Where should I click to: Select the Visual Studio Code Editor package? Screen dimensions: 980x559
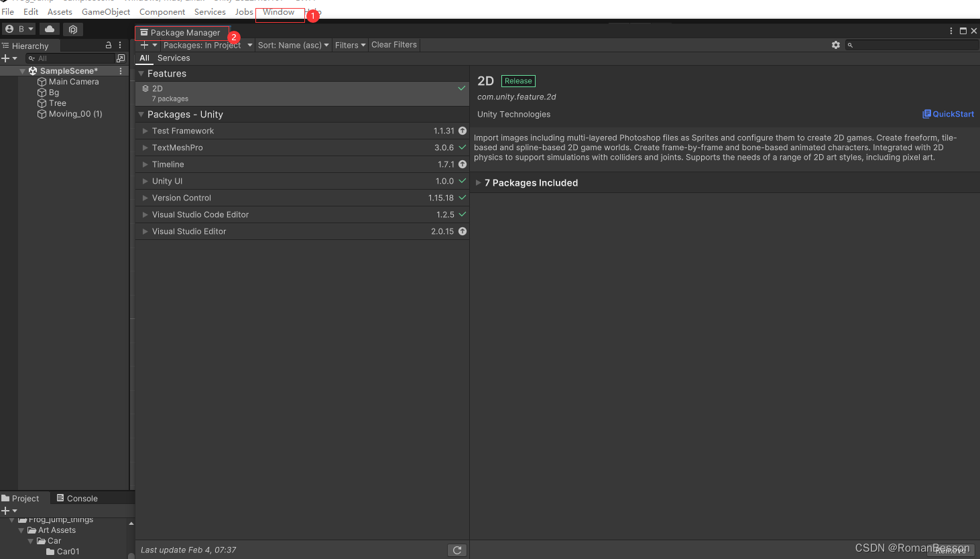(x=302, y=214)
